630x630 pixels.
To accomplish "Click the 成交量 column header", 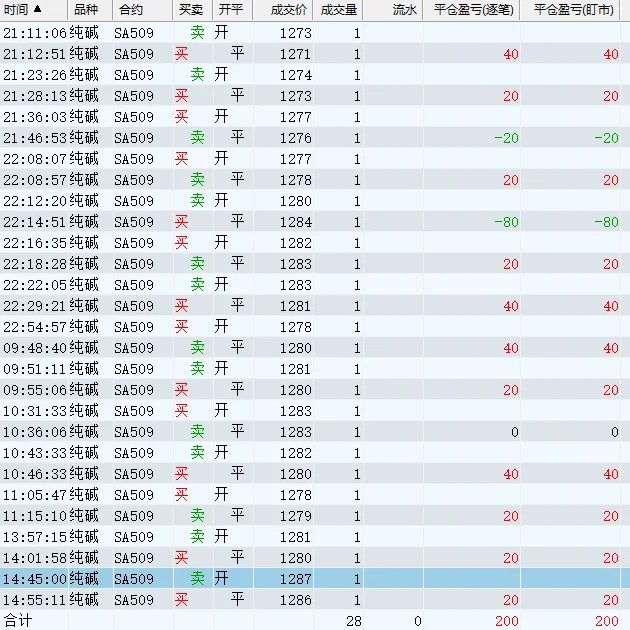I will click(338, 10).
